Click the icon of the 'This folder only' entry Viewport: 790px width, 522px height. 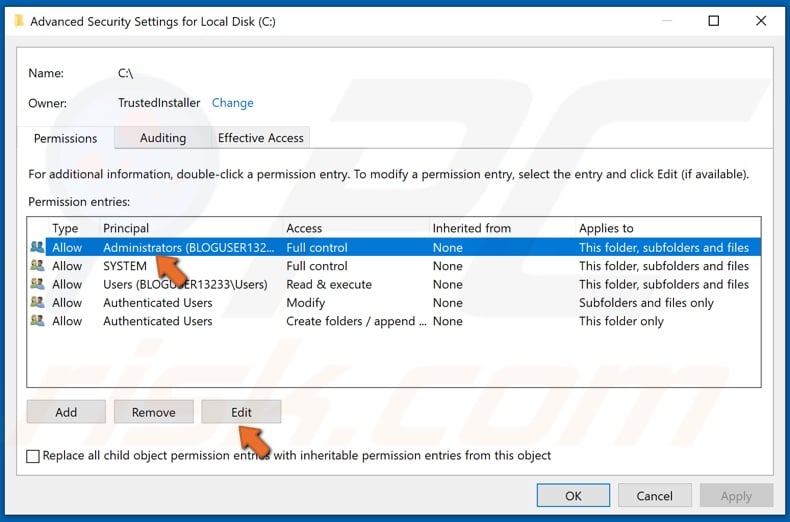point(38,321)
